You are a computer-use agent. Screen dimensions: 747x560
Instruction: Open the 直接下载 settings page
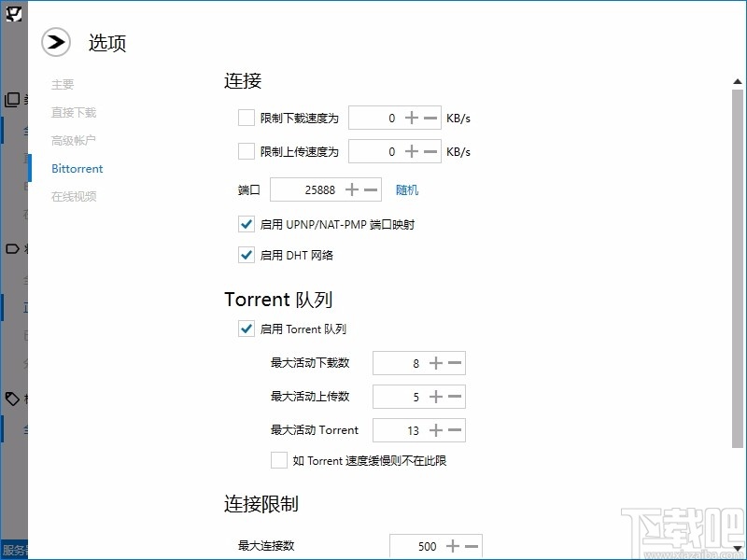(75, 112)
